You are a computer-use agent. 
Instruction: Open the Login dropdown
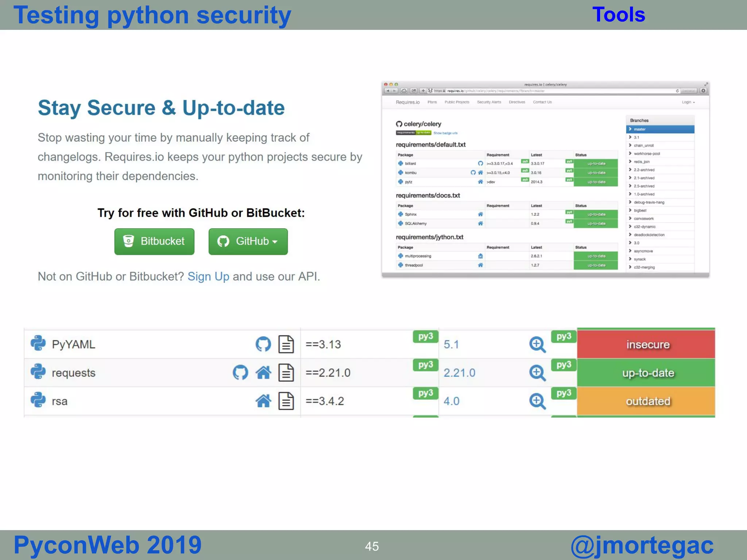[x=688, y=102]
